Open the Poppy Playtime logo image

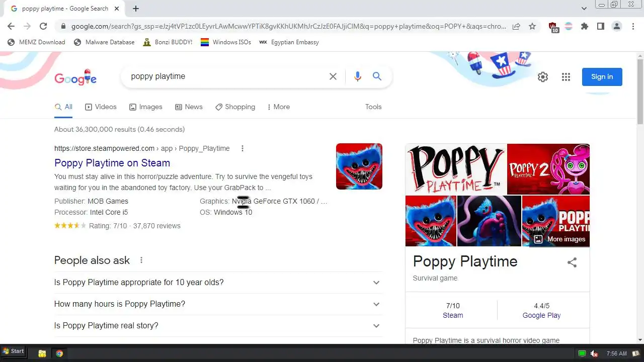(x=456, y=169)
